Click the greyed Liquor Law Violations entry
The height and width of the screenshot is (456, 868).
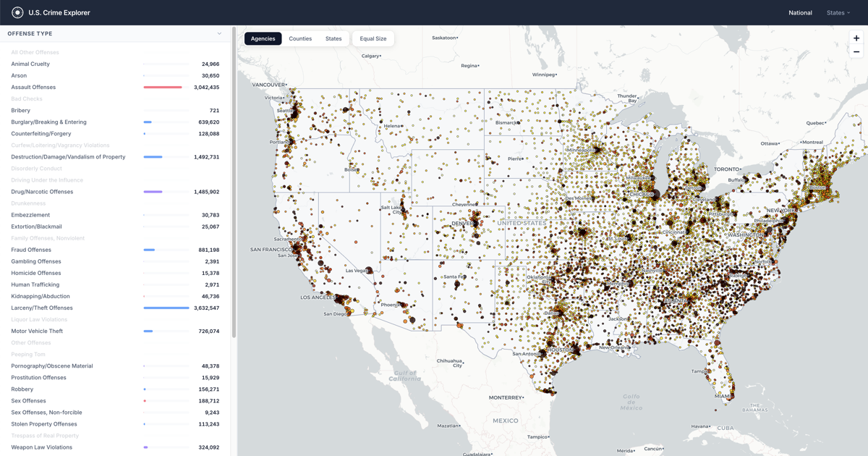coord(39,319)
